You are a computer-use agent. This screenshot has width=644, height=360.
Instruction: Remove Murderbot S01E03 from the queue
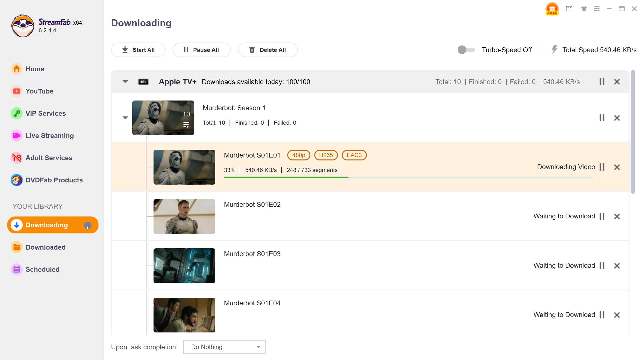pos(617,266)
